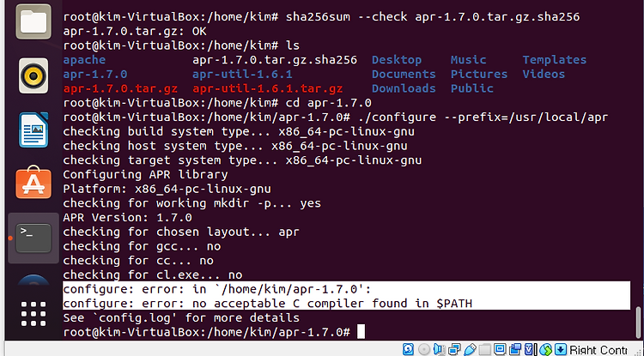The height and width of the screenshot is (356, 644).
Task: Click the 'sha256sum --check' command text
Action: 347,17
